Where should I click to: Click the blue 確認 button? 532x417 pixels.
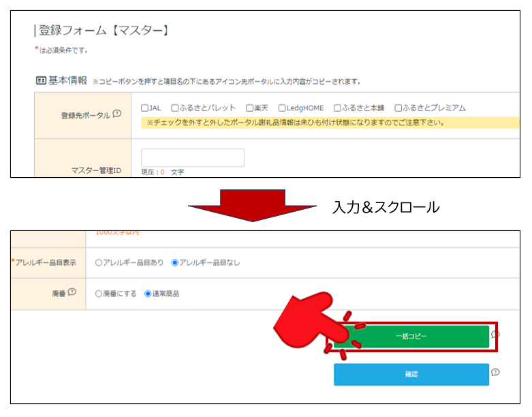(x=411, y=374)
